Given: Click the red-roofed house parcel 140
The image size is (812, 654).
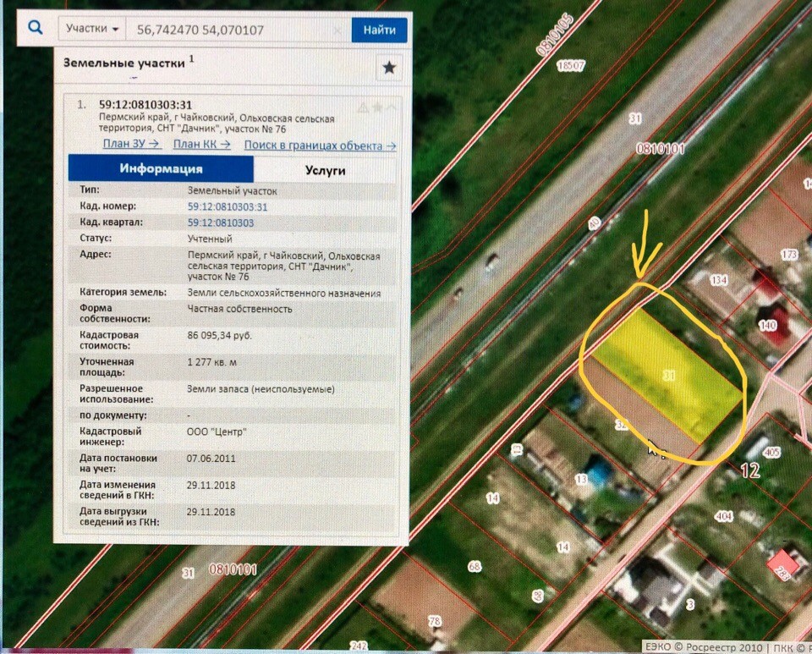Looking at the screenshot, I should pos(771,322).
